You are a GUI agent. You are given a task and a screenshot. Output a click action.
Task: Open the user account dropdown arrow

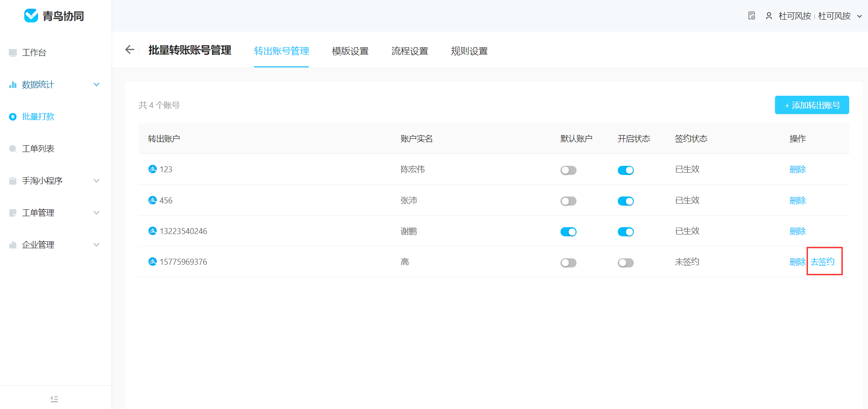[859, 16]
